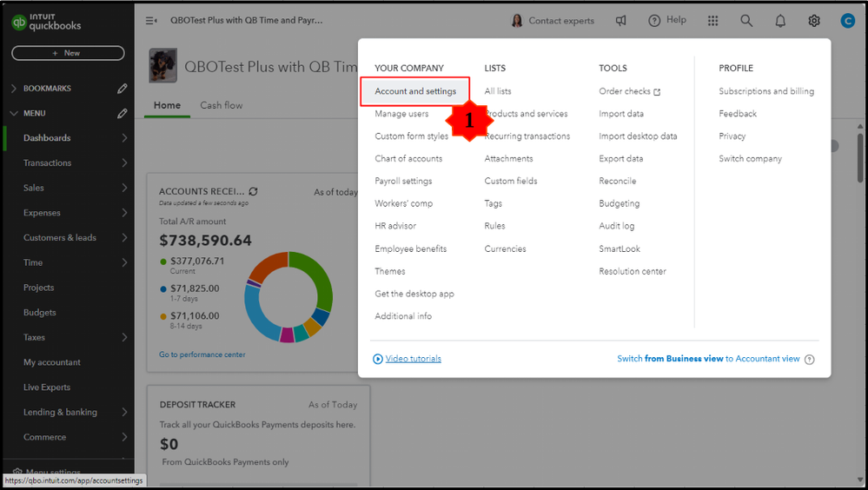The height and width of the screenshot is (490, 868).
Task: Go to performance center link
Action: (x=202, y=354)
